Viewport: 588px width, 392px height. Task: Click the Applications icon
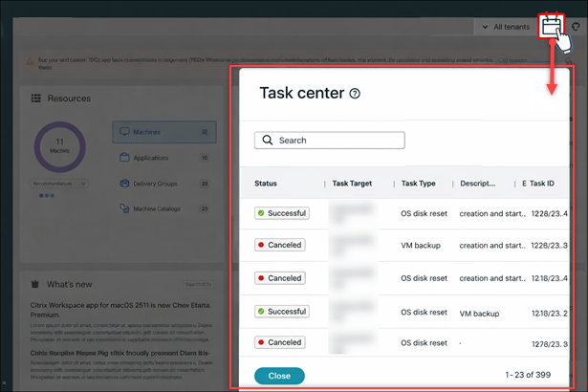124,157
